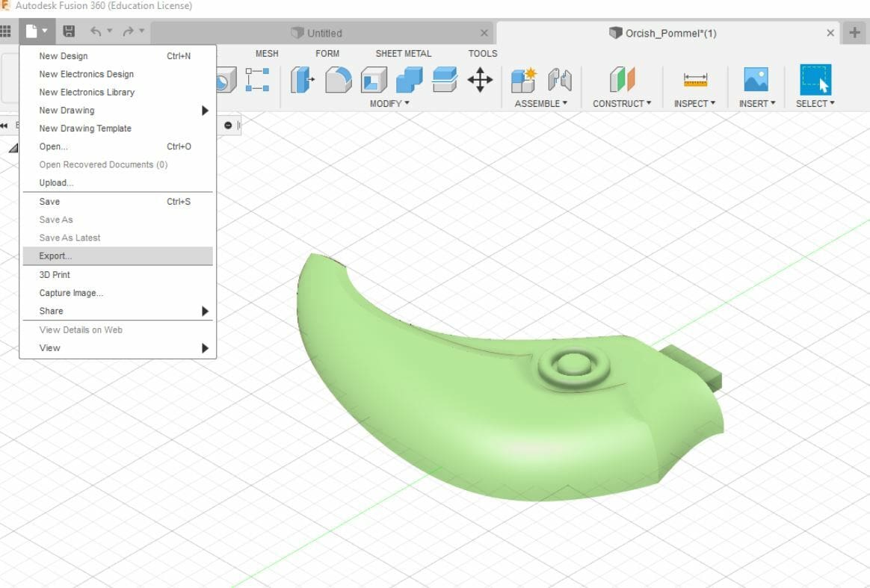The height and width of the screenshot is (588, 870).
Task: Switch to the TOOLS ribbon tab
Action: (x=483, y=54)
